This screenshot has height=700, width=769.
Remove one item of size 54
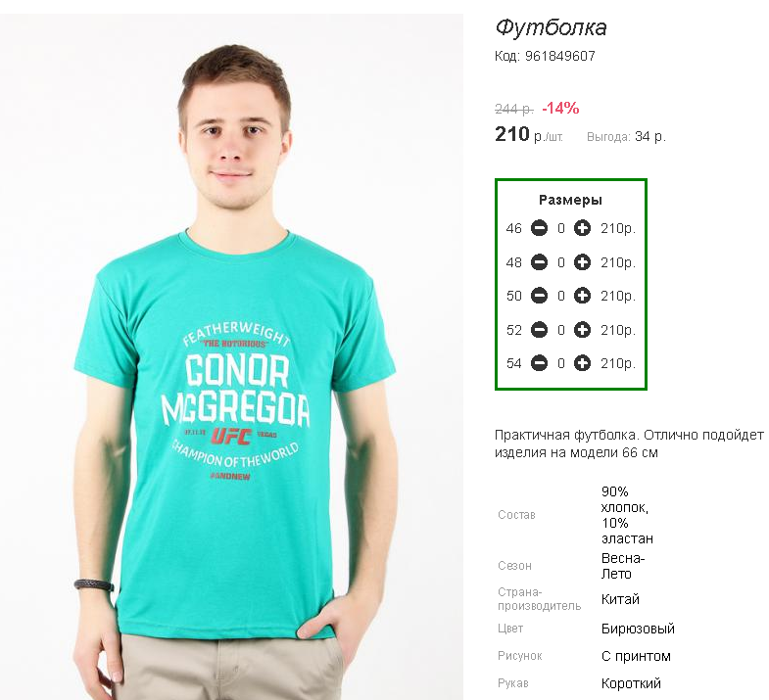(539, 363)
